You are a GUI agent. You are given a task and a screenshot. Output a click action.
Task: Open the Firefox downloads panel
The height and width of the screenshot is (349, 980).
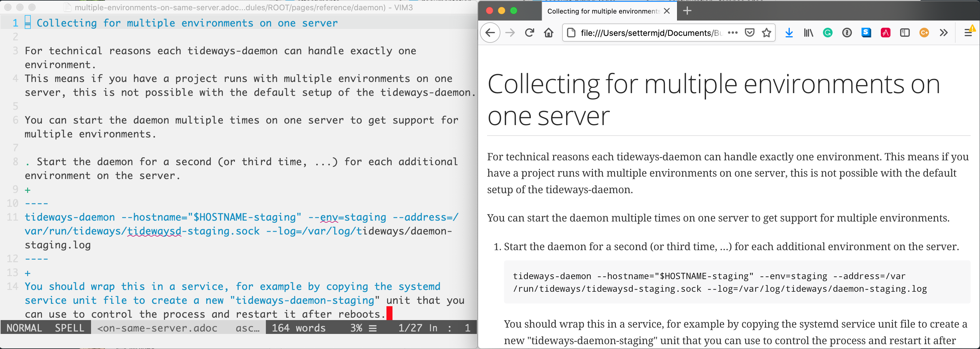click(789, 33)
